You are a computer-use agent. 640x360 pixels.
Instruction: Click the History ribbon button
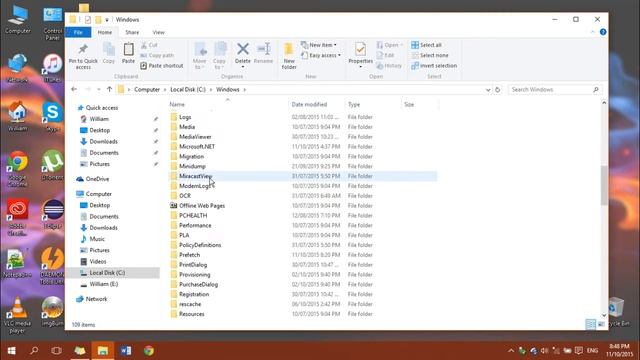(389, 66)
